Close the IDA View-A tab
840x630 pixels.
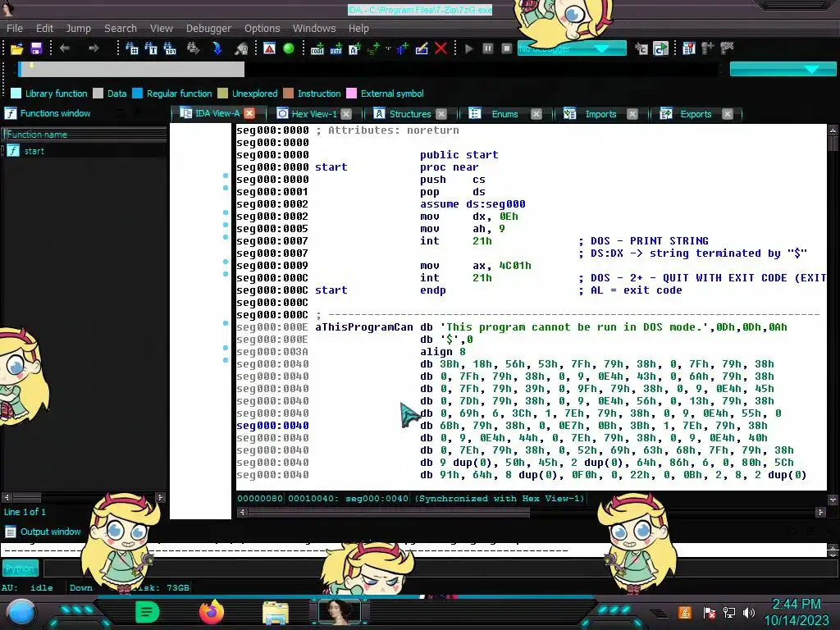(249, 113)
